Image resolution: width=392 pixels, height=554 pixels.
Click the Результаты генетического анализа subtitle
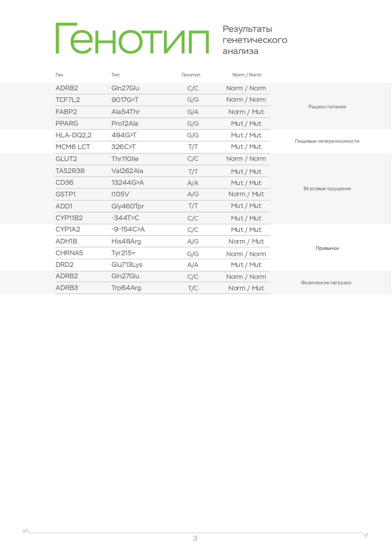[x=255, y=40]
